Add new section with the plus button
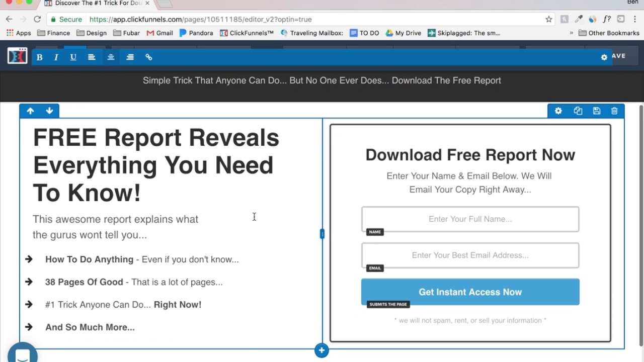The image size is (644, 362). point(321,350)
